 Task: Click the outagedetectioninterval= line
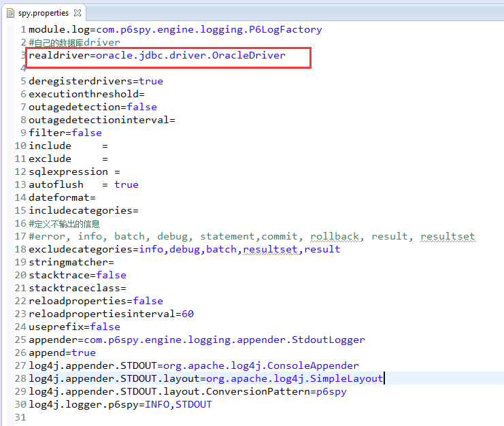click(102, 120)
